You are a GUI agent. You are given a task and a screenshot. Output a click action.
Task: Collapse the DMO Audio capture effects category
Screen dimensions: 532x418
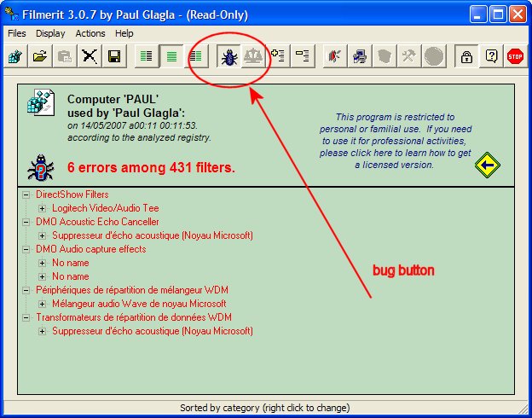coord(26,250)
